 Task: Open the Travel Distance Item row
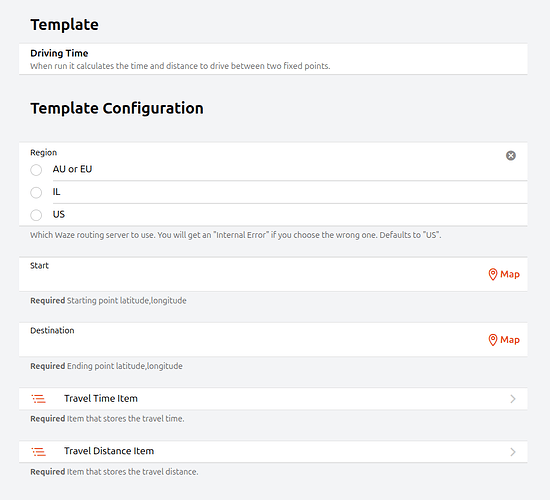click(x=273, y=452)
